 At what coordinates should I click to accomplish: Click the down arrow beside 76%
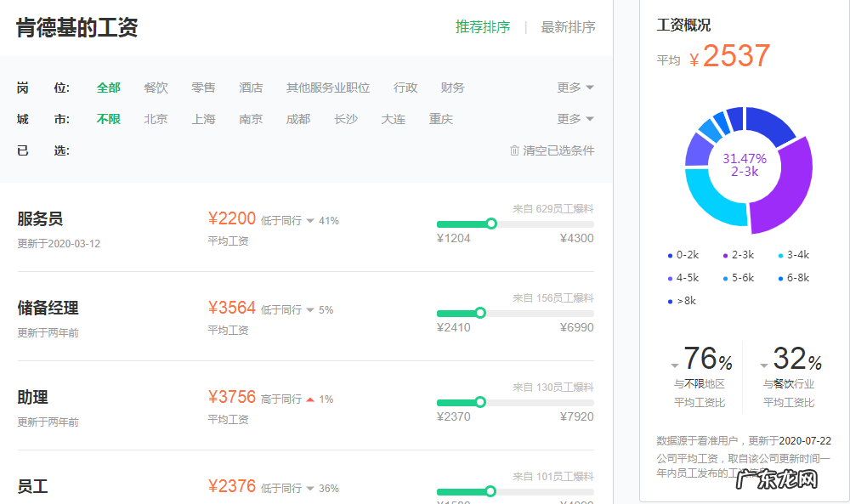coord(674,364)
